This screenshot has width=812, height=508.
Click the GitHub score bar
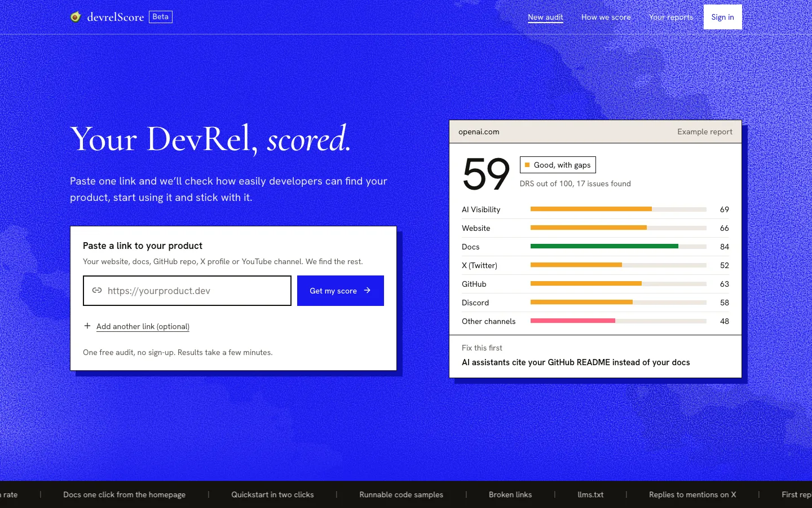click(x=619, y=283)
